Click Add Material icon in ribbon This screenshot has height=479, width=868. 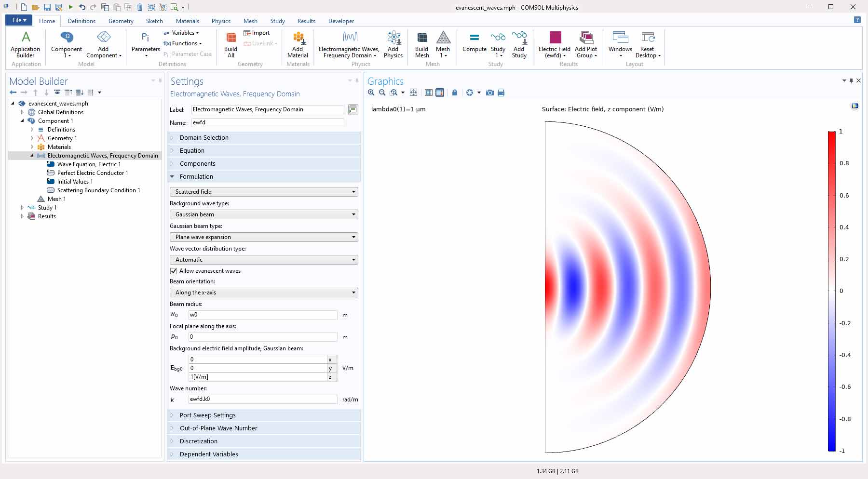pyautogui.click(x=298, y=44)
